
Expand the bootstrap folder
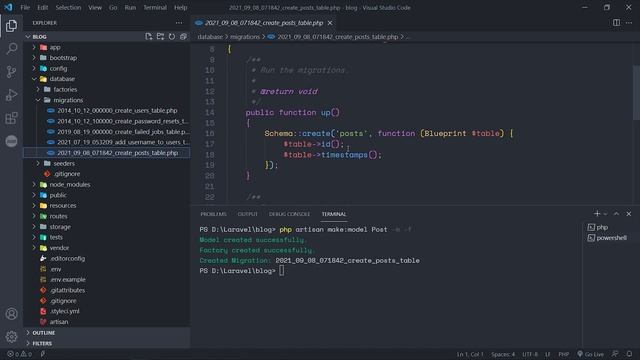point(107,58)
